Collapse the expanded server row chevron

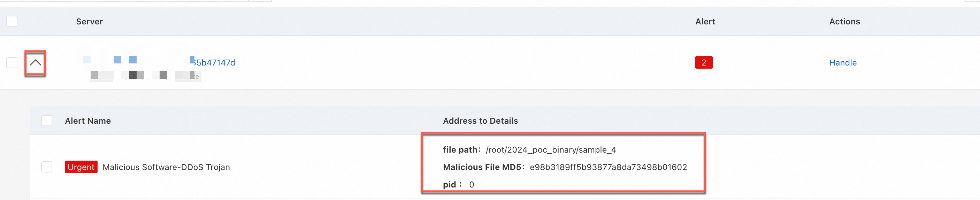36,63
